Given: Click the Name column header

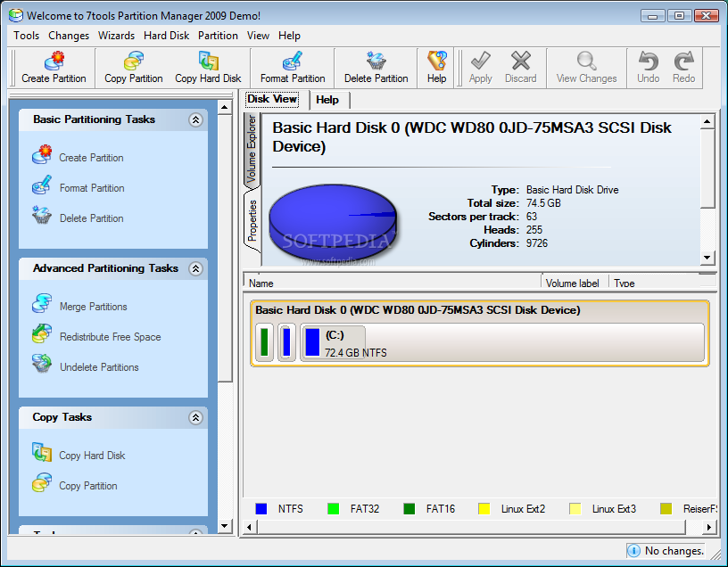Looking at the screenshot, I should tap(393, 281).
